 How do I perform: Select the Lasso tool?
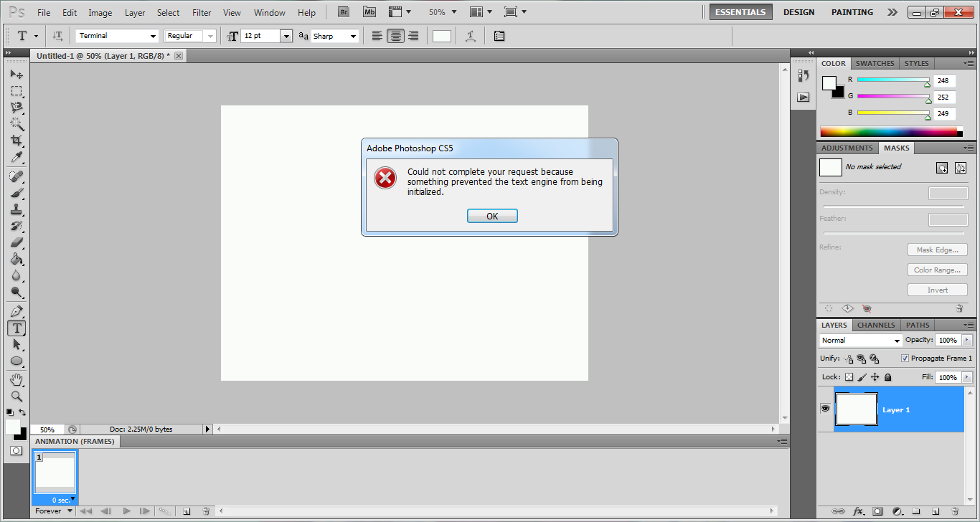(17, 108)
